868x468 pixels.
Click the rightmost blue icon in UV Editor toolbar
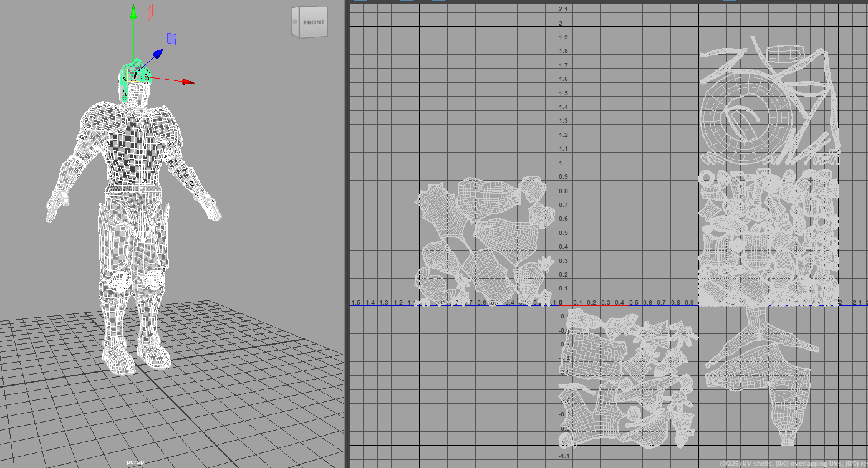point(730,2)
